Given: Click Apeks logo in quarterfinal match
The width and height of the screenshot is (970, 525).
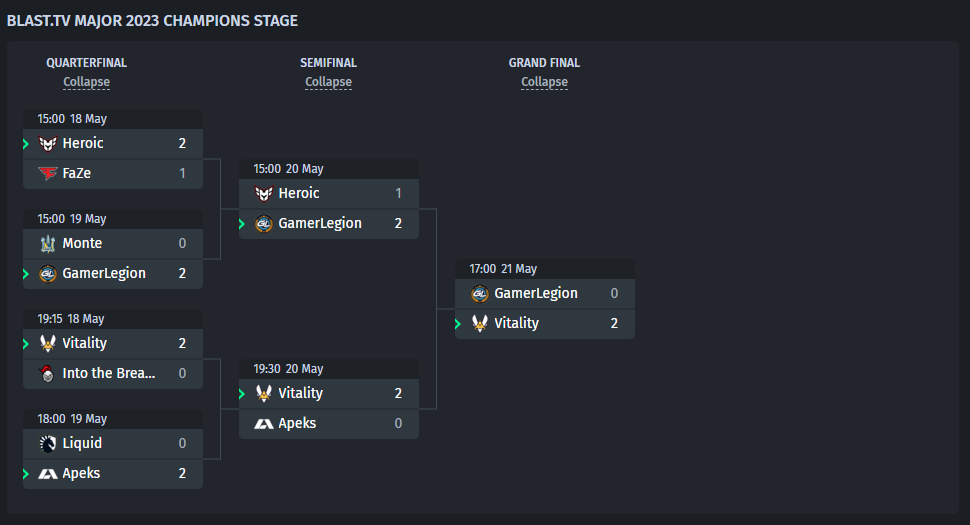Looking at the screenshot, I should (x=48, y=474).
